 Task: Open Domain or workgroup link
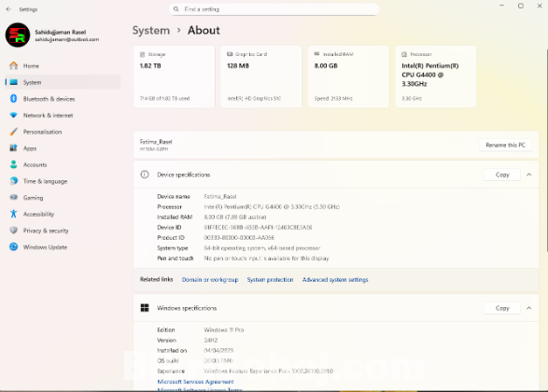coord(210,279)
